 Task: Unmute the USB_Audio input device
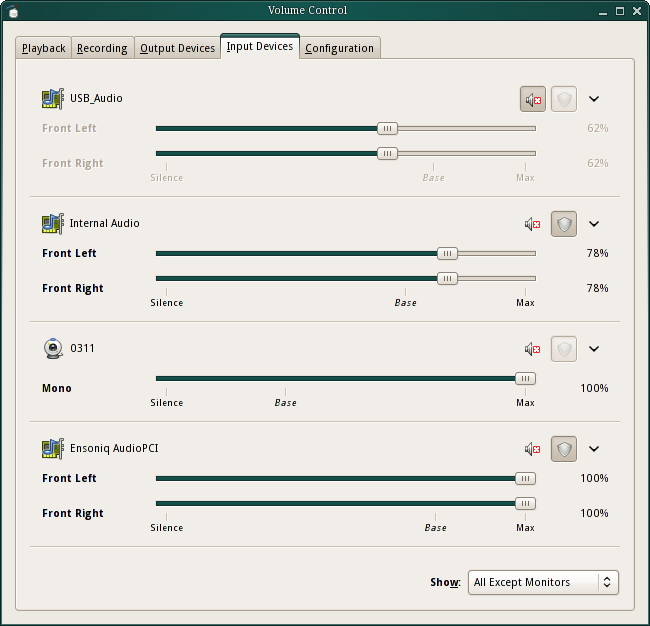click(532, 99)
